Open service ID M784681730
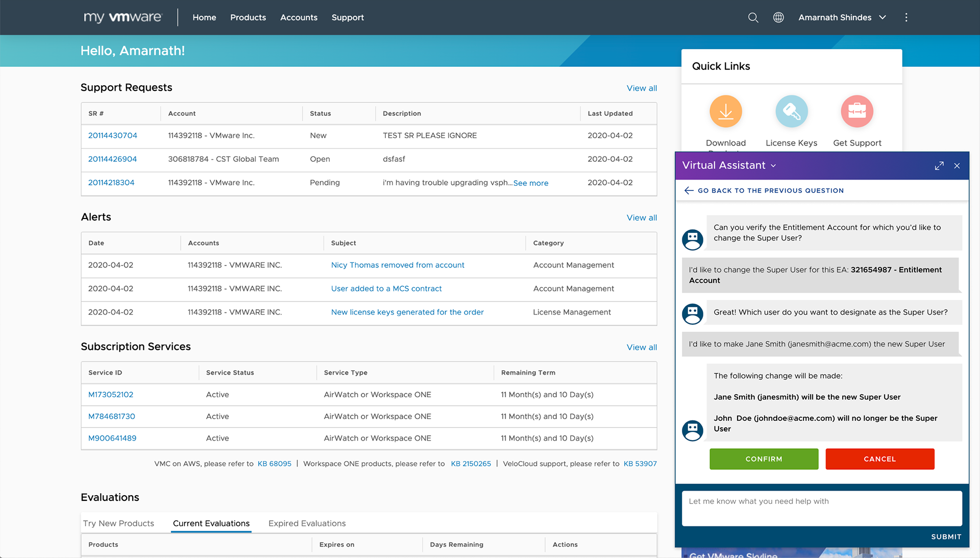This screenshot has width=980, height=558. pyautogui.click(x=112, y=416)
